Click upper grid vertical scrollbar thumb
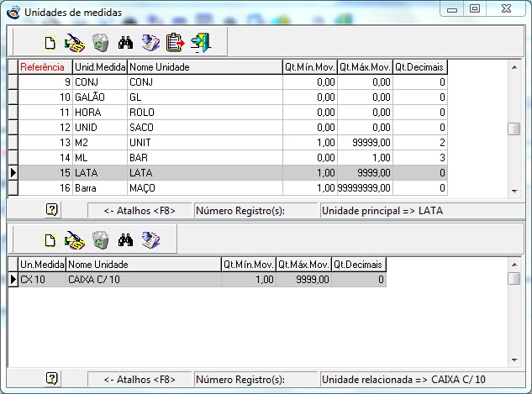532x394 pixels. click(514, 129)
